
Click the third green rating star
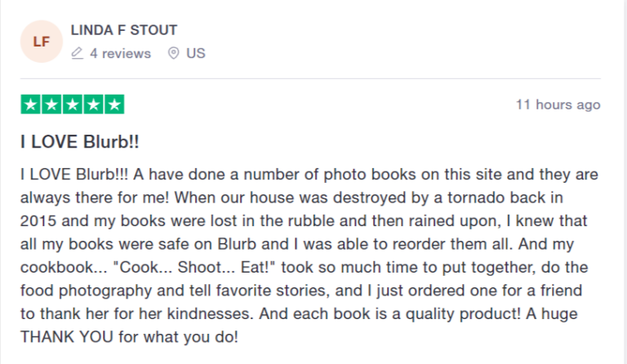(x=73, y=104)
